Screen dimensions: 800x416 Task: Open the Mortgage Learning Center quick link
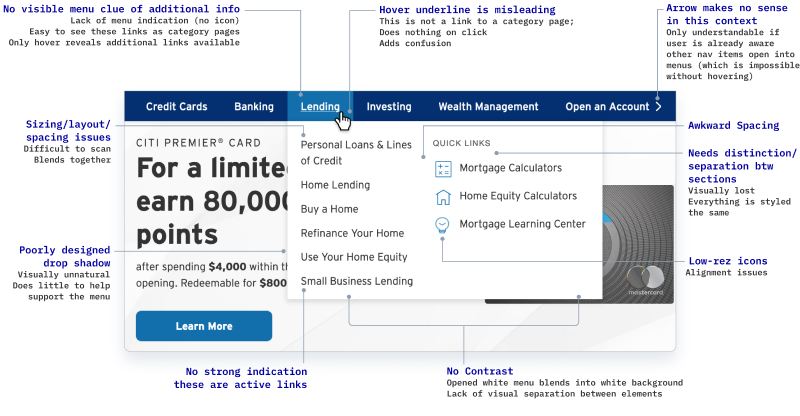pos(522,224)
